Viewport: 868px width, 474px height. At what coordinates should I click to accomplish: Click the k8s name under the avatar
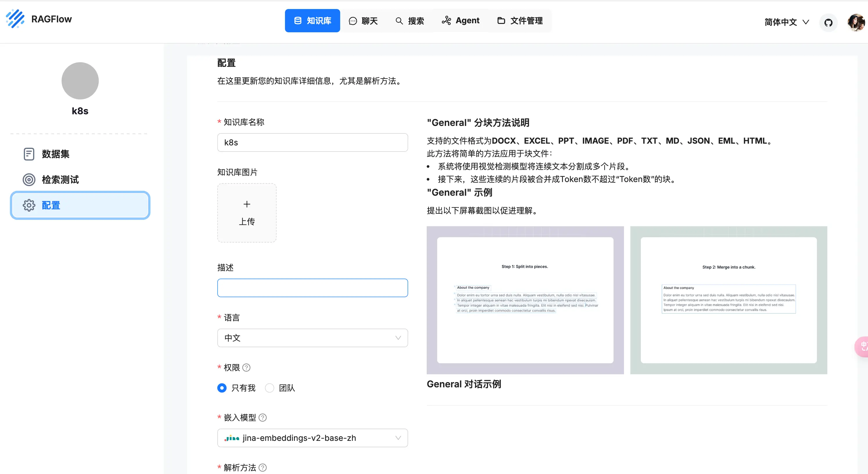(80, 111)
